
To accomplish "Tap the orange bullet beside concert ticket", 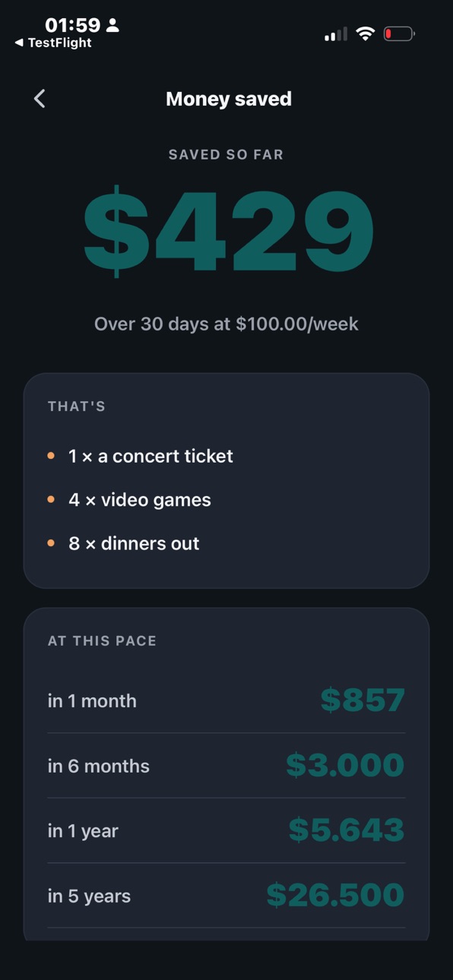I will pyautogui.click(x=51, y=456).
